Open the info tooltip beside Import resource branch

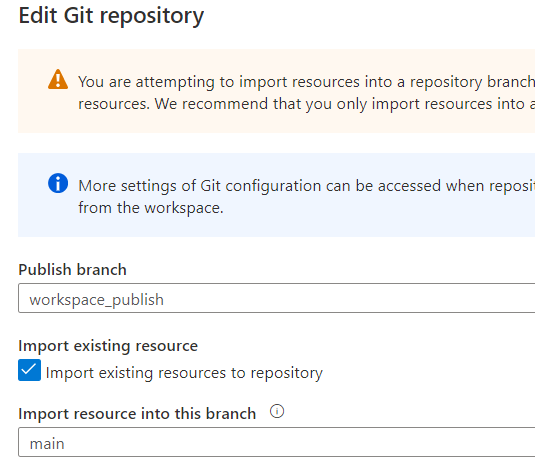tap(277, 411)
